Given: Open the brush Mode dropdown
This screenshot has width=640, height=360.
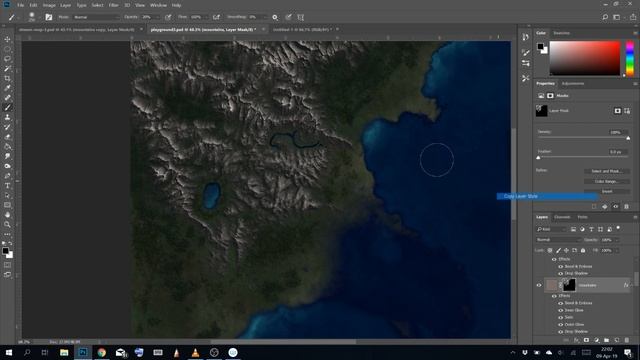Looking at the screenshot, I should click(96, 17).
